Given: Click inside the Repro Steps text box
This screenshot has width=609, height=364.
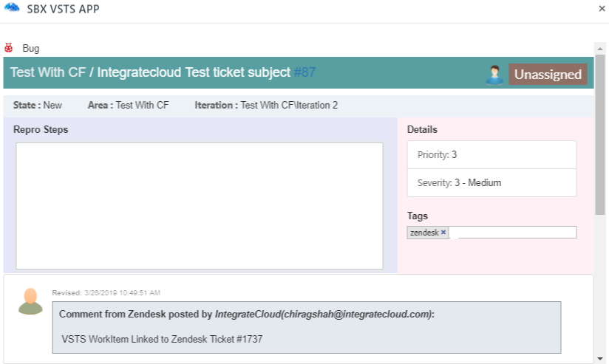Looking at the screenshot, I should click(x=200, y=206).
